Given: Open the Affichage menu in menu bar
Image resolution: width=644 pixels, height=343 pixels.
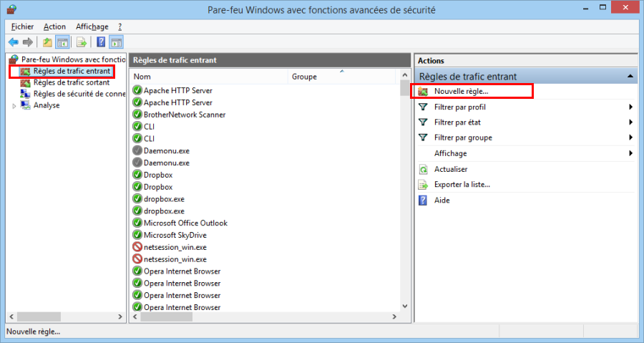Looking at the screenshot, I should pos(92,26).
